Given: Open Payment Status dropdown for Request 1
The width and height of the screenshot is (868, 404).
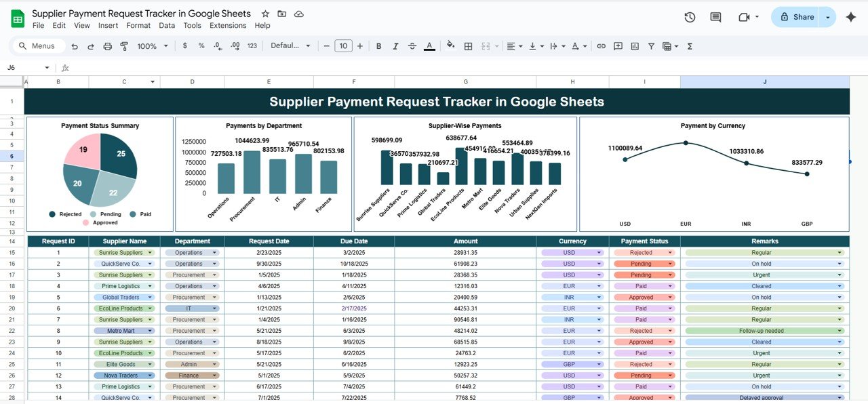Looking at the screenshot, I should pos(671,253).
